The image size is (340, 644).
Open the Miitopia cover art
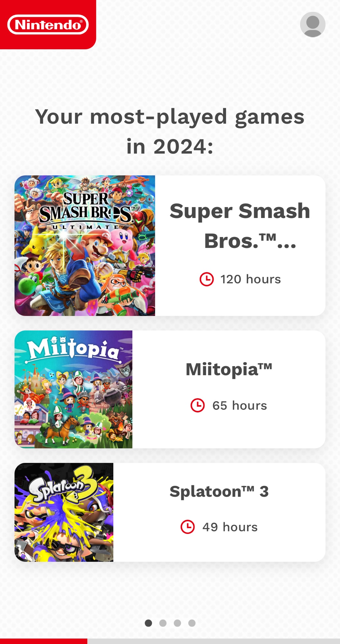click(x=73, y=389)
